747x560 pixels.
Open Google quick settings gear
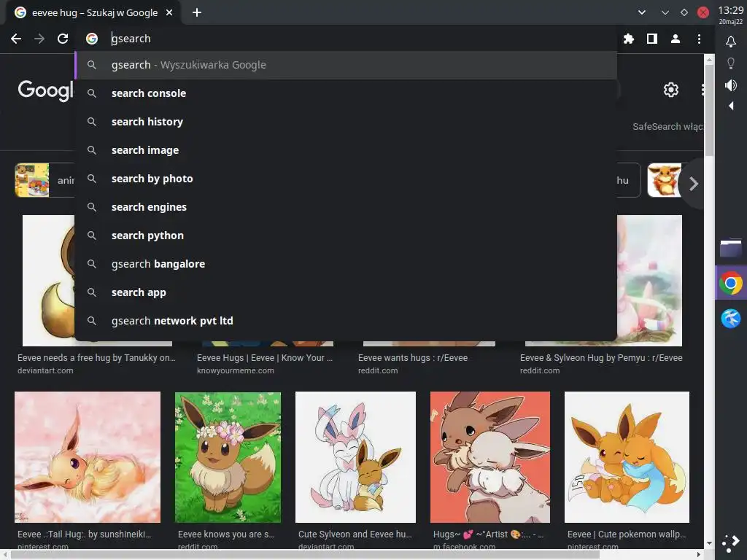[671, 90]
